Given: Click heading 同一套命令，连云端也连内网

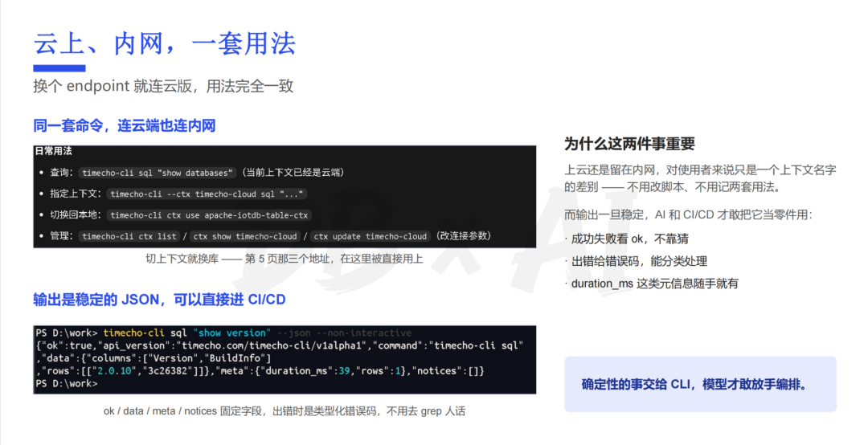Looking at the screenshot, I should (x=124, y=125).
